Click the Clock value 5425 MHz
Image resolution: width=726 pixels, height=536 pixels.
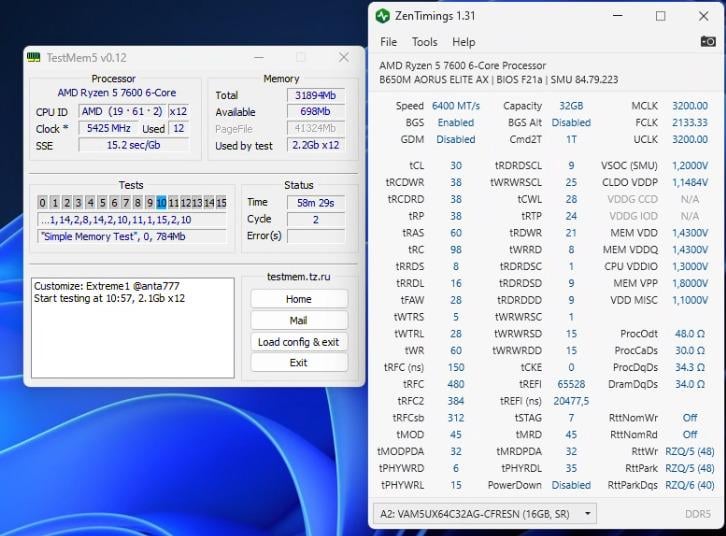tap(109, 128)
